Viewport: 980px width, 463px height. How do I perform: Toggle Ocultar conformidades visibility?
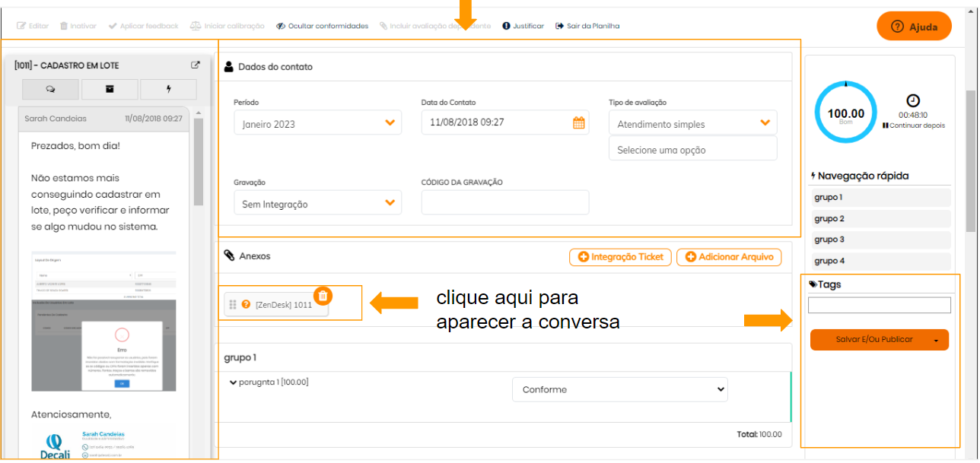tap(322, 26)
